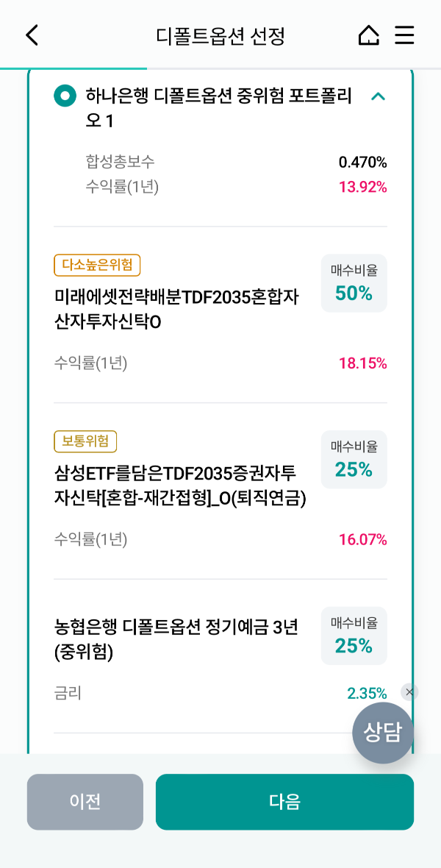Open the 상담 consultation chat bubble
The width and height of the screenshot is (441, 868).
tap(383, 733)
